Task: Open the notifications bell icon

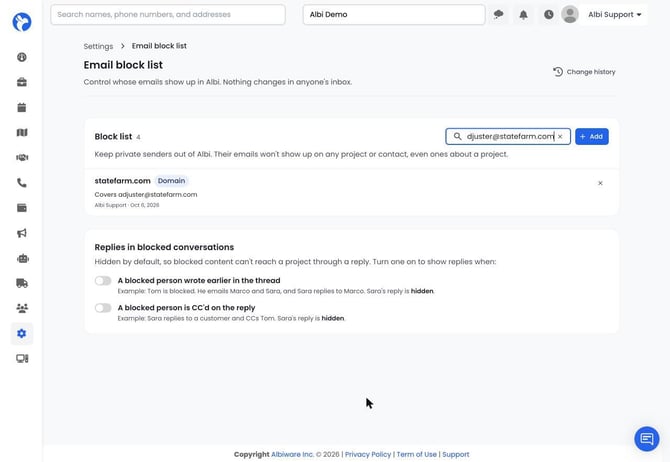Action: coord(523,15)
